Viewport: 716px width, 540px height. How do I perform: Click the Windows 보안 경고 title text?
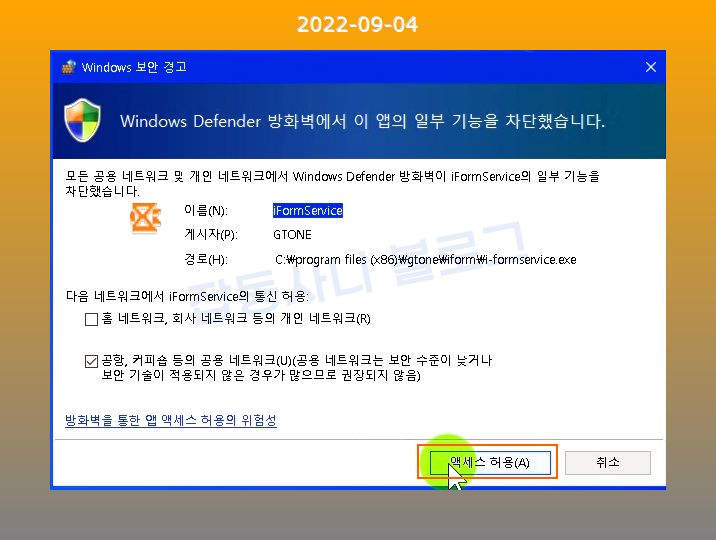tap(134, 67)
